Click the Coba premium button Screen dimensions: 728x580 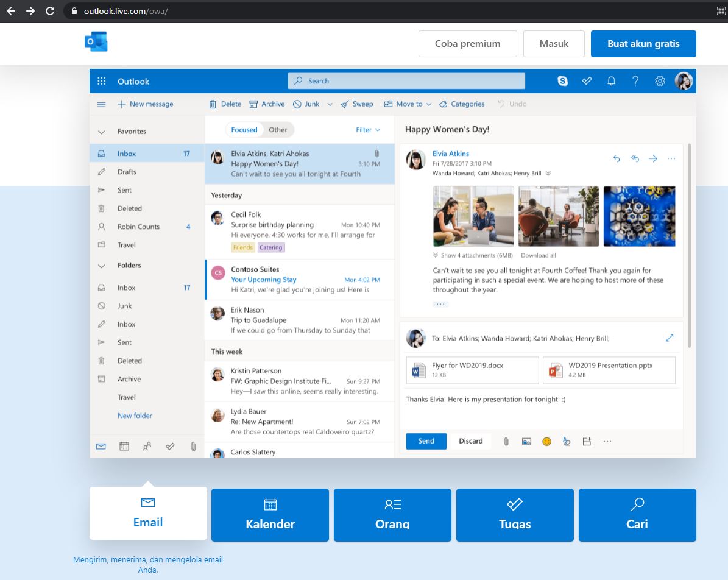(467, 44)
